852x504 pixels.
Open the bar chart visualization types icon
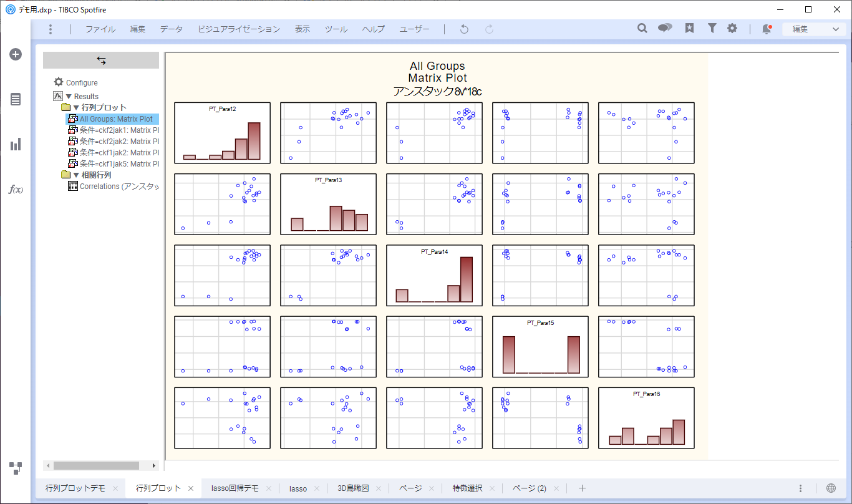coord(16,145)
